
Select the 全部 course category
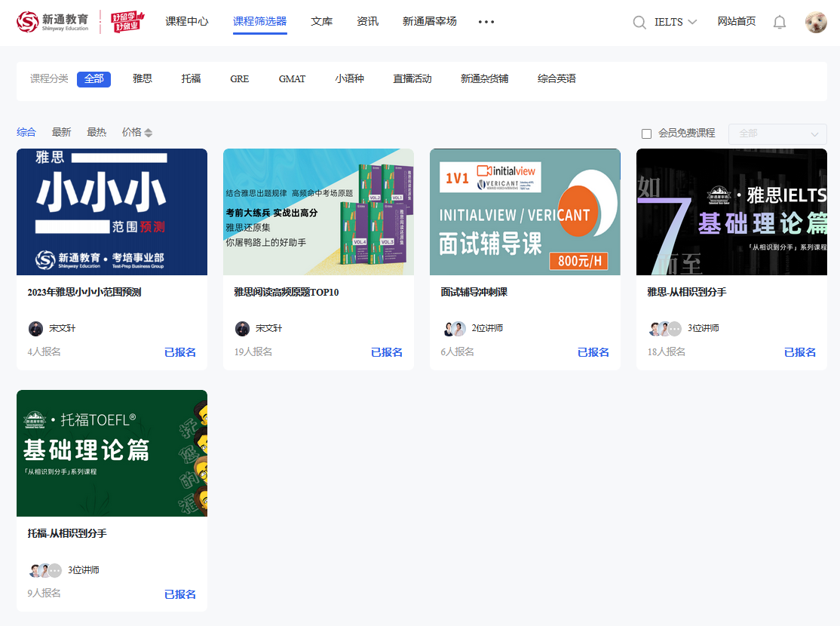[x=94, y=79]
